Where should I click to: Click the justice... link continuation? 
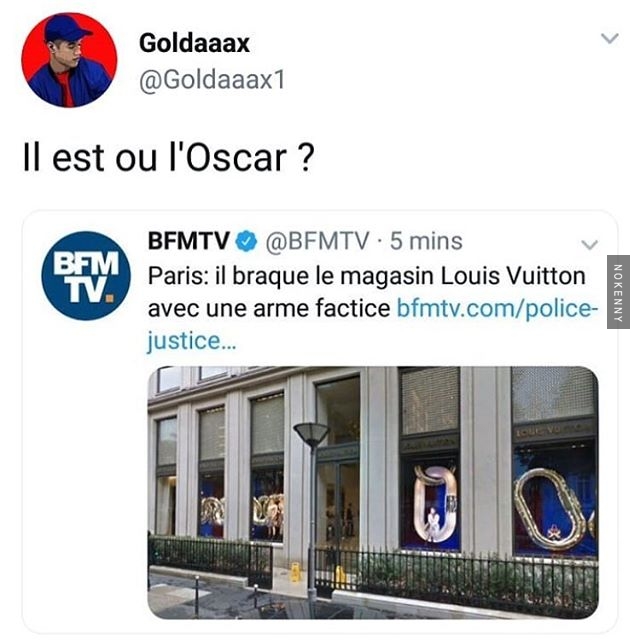coord(191,341)
